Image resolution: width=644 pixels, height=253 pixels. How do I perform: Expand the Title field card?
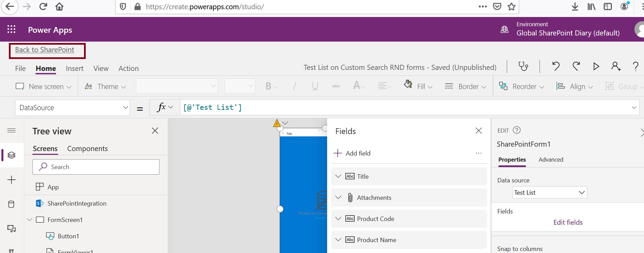coord(338,176)
